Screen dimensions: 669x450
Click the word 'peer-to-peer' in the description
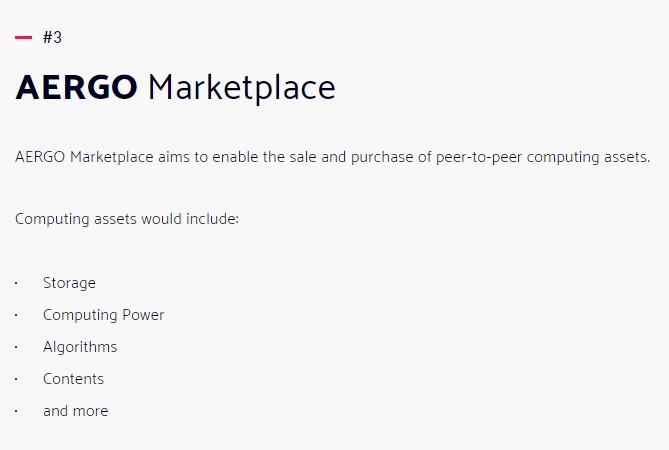pyautogui.click(x=479, y=158)
